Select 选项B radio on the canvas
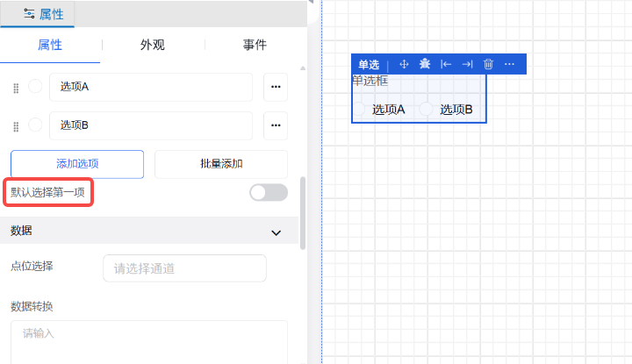The image size is (632, 364). pyautogui.click(x=426, y=109)
